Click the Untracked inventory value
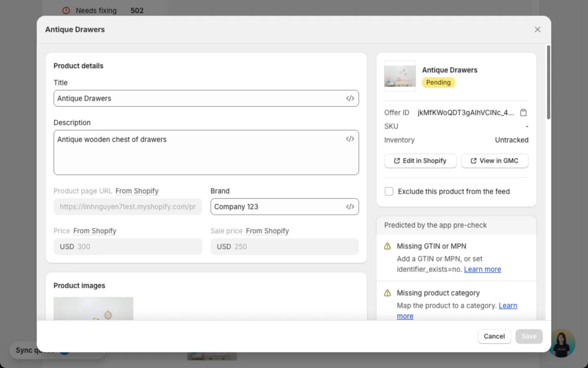Viewport: 588px width, 368px height. [x=512, y=140]
